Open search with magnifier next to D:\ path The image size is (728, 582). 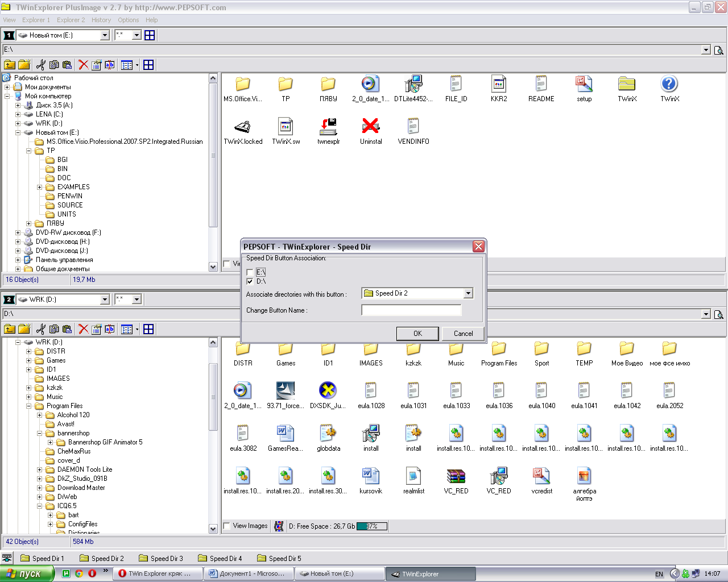[x=719, y=314]
